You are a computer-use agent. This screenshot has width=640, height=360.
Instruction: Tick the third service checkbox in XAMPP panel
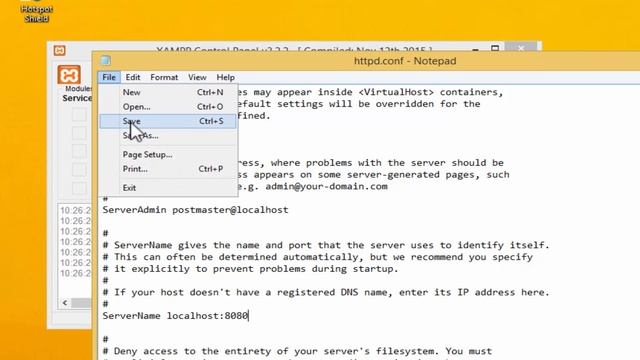(x=79, y=151)
